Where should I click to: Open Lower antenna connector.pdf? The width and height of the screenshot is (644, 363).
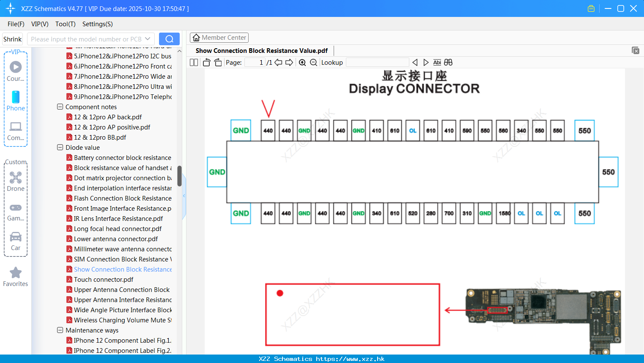point(112,239)
